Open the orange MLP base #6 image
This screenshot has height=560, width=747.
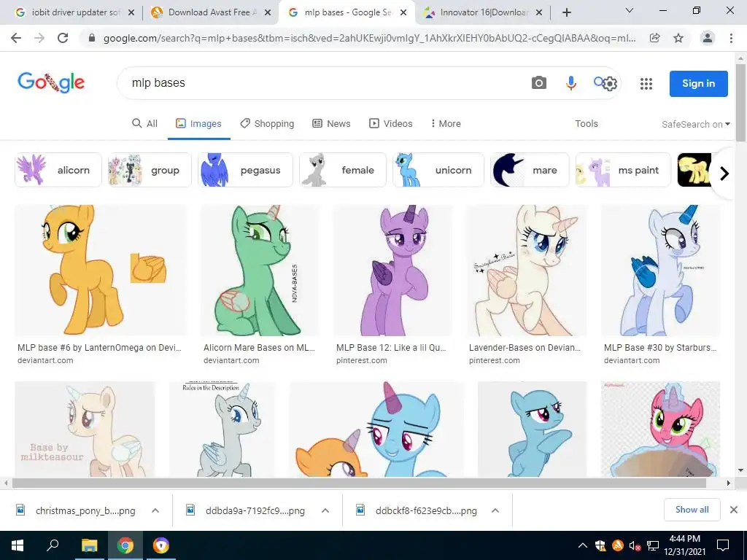101,271
